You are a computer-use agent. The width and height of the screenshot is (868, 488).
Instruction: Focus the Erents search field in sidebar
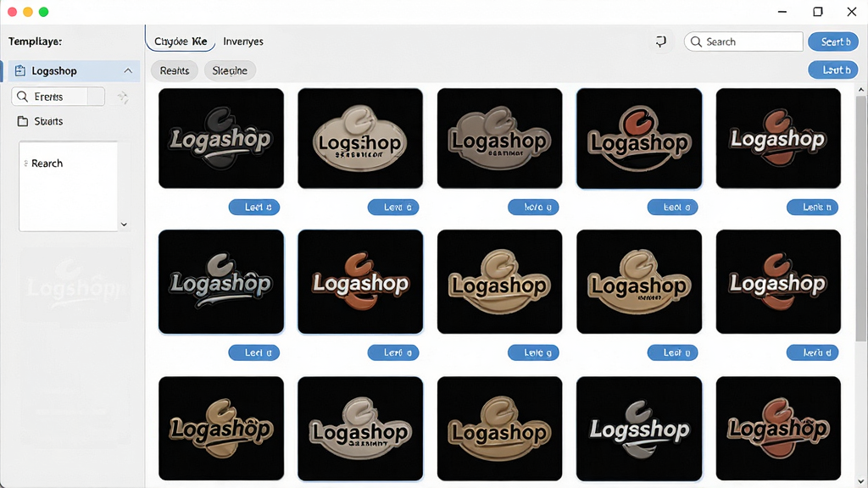click(x=58, y=97)
